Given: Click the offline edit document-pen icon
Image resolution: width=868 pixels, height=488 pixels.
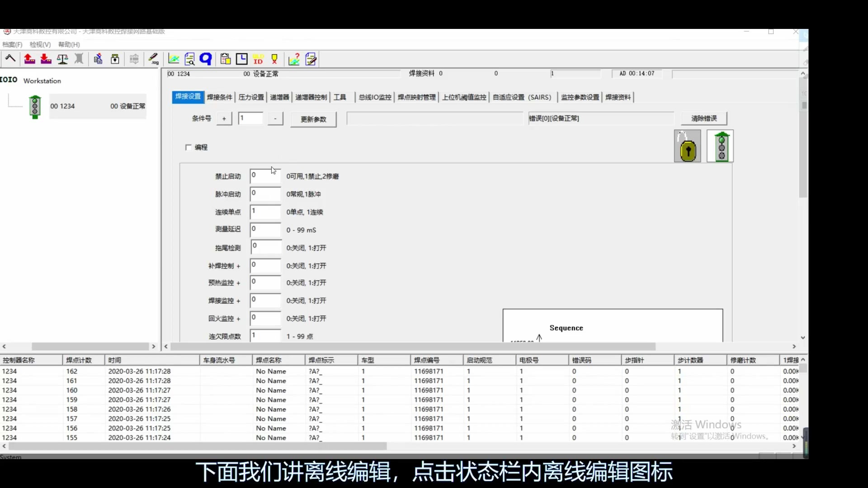Looking at the screenshot, I should click(x=311, y=59).
